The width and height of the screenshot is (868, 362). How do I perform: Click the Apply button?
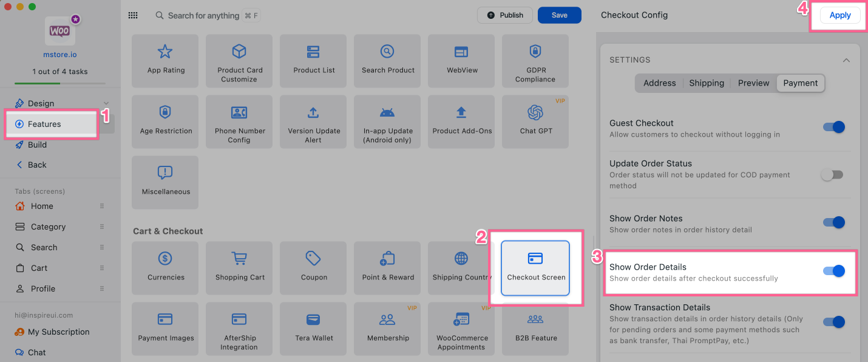pos(839,15)
